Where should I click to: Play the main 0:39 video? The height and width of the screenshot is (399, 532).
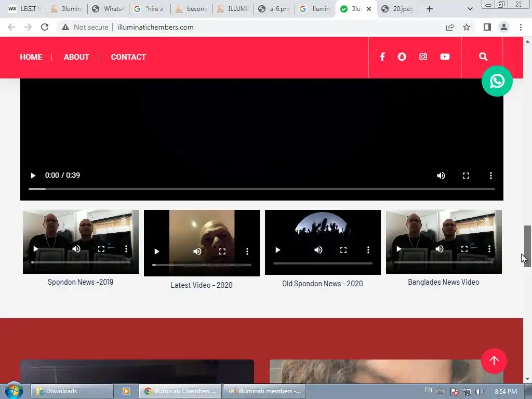(x=33, y=176)
